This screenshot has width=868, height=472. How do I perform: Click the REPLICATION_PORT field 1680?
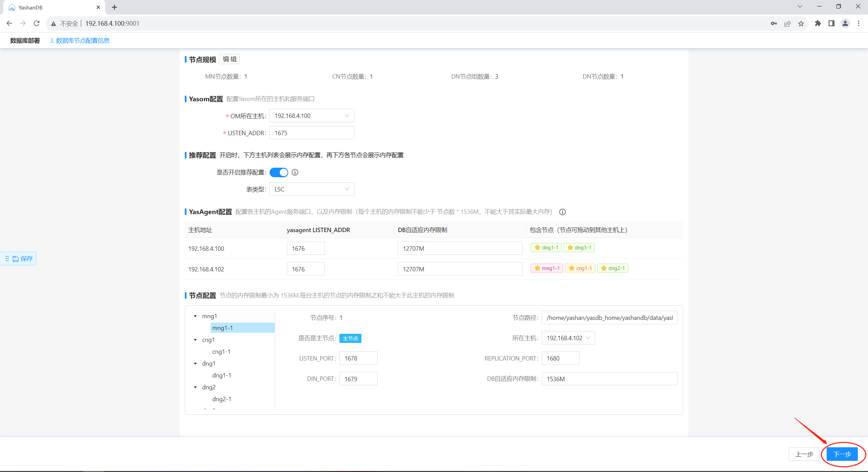coord(561,358)
